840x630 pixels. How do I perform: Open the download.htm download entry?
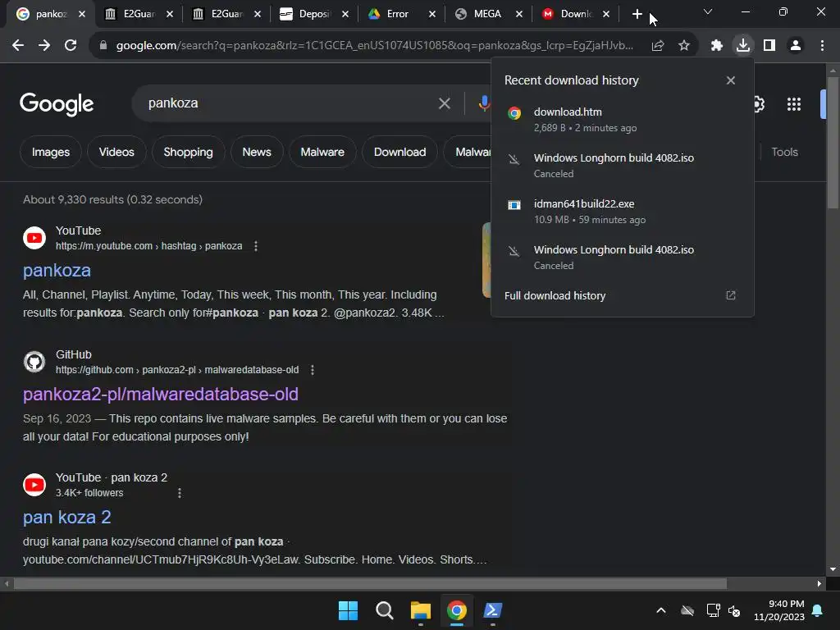point(622,120)
